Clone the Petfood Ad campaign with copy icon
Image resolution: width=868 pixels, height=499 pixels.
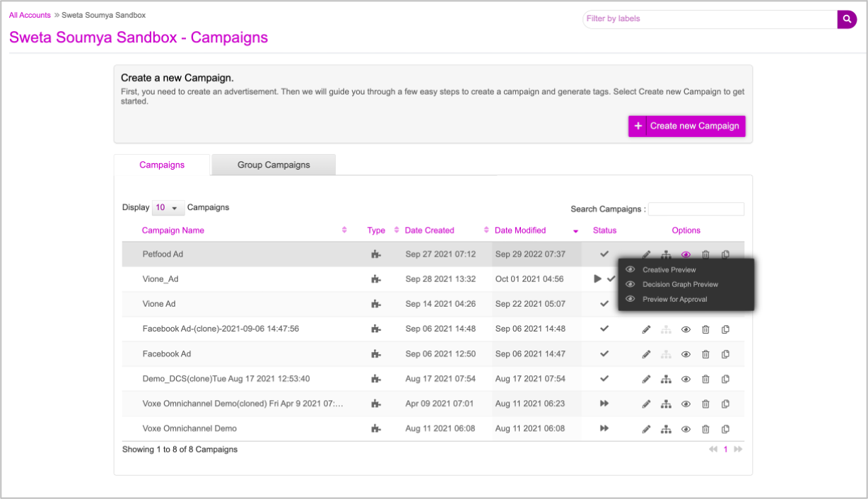(x=725, y=254)
